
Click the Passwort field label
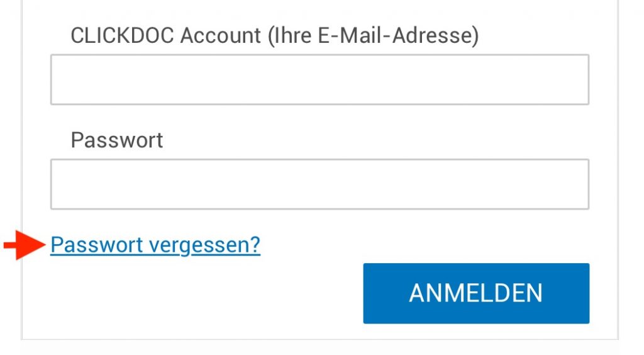tap(116, 140)
